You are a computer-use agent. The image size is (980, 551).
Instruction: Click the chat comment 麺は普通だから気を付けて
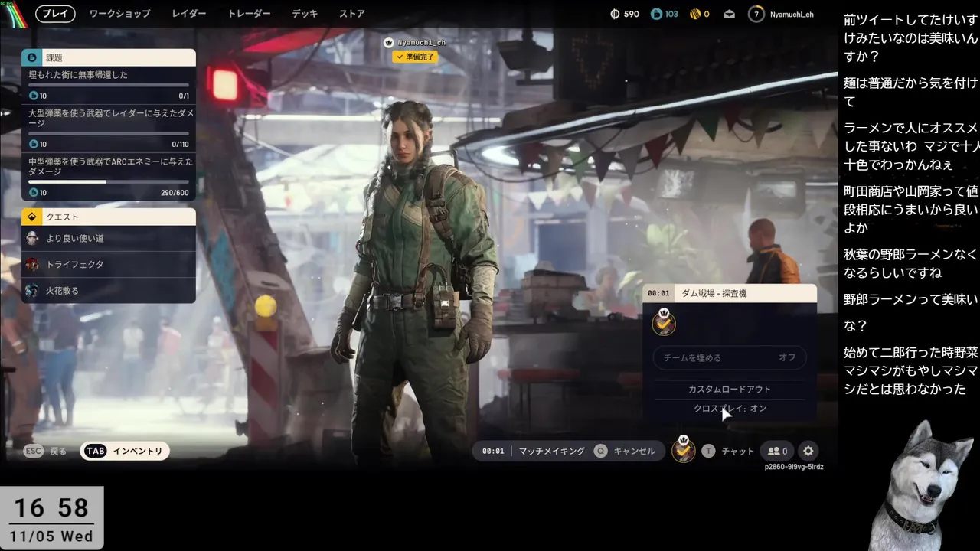[x=911, y=91]
